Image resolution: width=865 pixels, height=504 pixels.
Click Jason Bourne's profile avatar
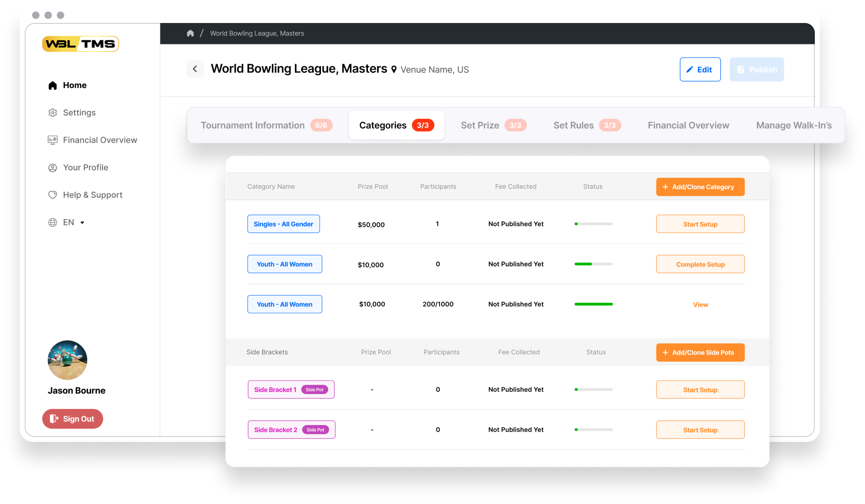67,360
